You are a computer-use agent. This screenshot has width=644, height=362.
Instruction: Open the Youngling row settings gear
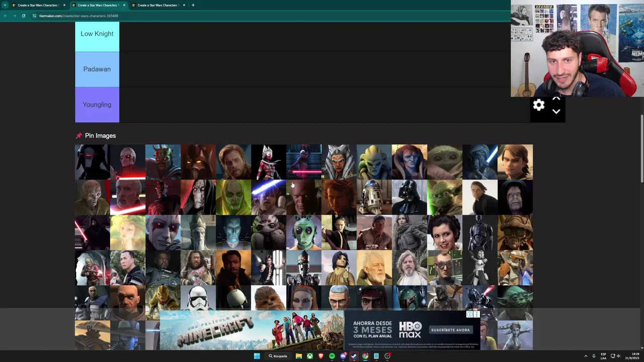click(539, 105)
